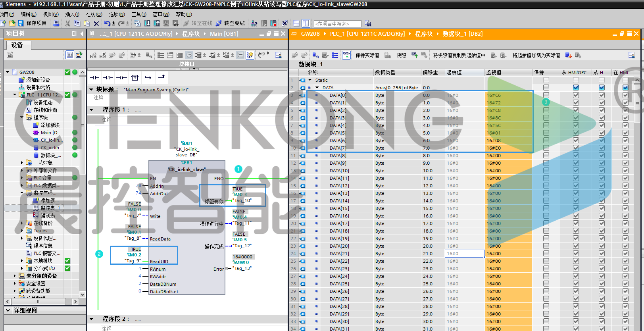This screenshot has height=331, width=644.
Task: Click the print icon in main toolbar
Action: (56, 23)
